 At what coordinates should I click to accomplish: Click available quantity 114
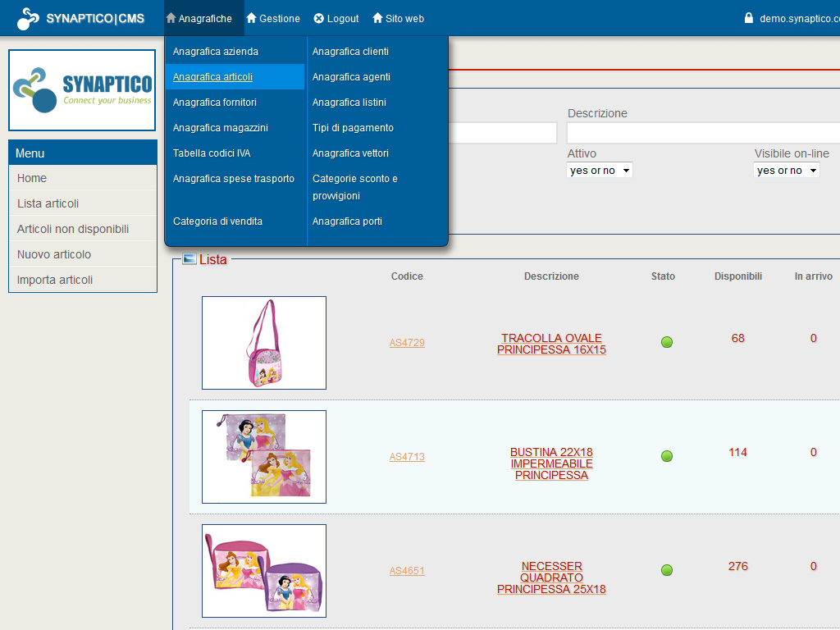(737, 452)
